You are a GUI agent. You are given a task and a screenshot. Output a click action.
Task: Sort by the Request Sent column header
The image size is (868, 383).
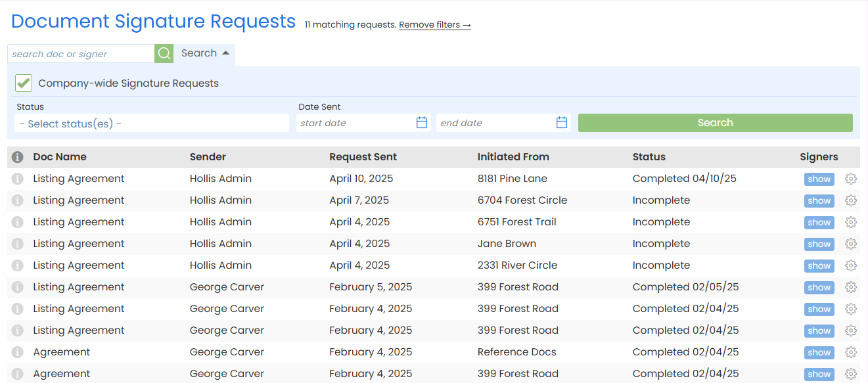[363, 157]
